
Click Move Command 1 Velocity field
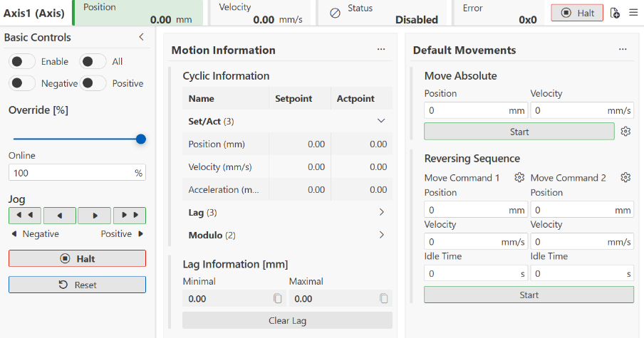tap(477, 242)
